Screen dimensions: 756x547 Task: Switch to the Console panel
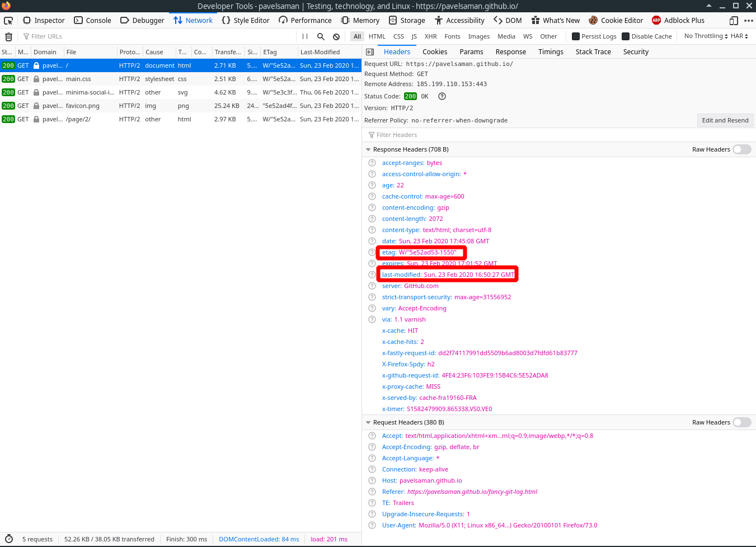(92, 21)
